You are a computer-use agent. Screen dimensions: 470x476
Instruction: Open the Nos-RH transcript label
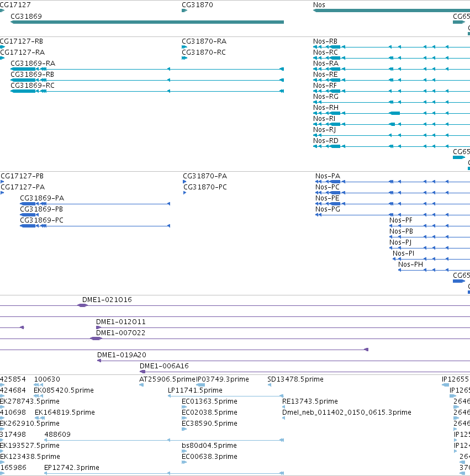click(326, 108)
